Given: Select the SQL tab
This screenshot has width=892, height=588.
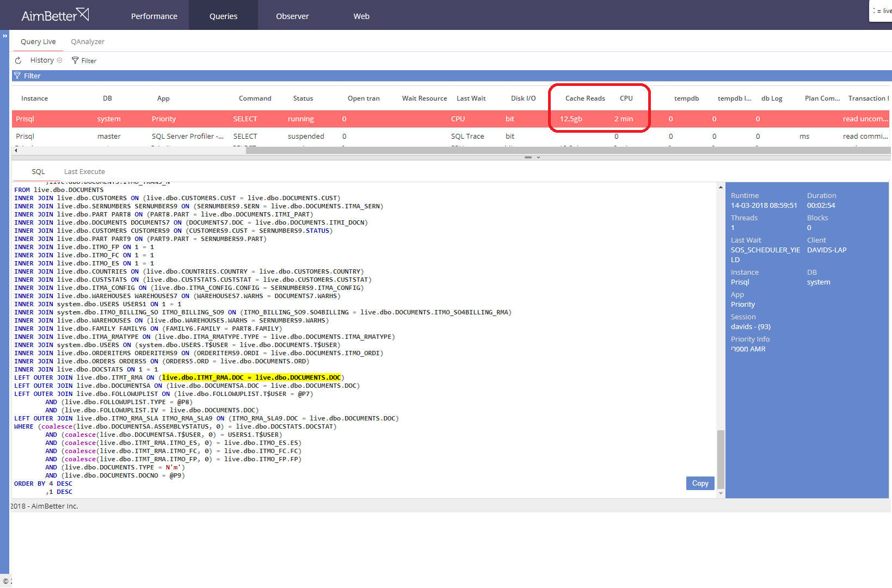Looking at the screenshot, I should [38, 171].
